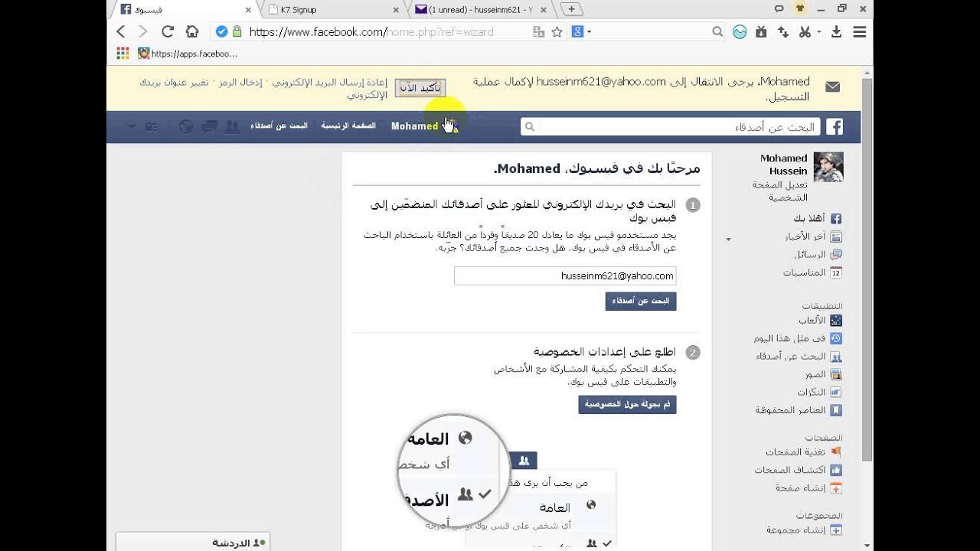
Task: Open the browser hamburger main menu
Action: click(x=859, y=32)
